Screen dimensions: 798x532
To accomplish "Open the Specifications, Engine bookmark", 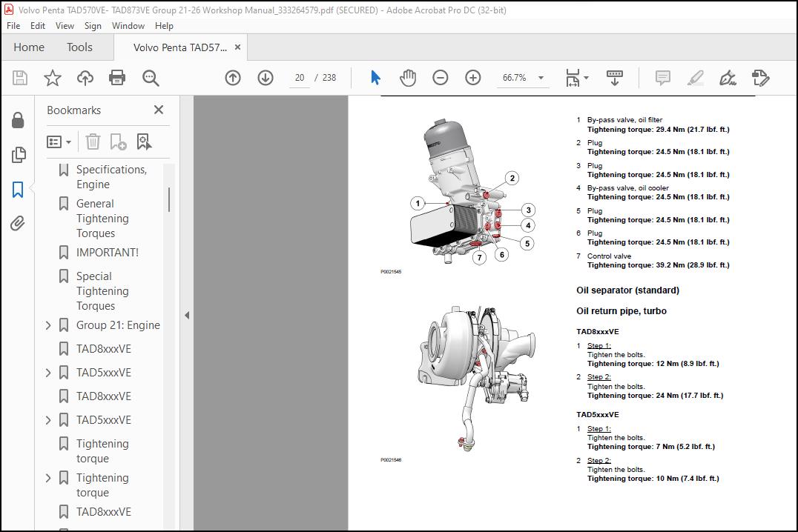I will point(111,177).
